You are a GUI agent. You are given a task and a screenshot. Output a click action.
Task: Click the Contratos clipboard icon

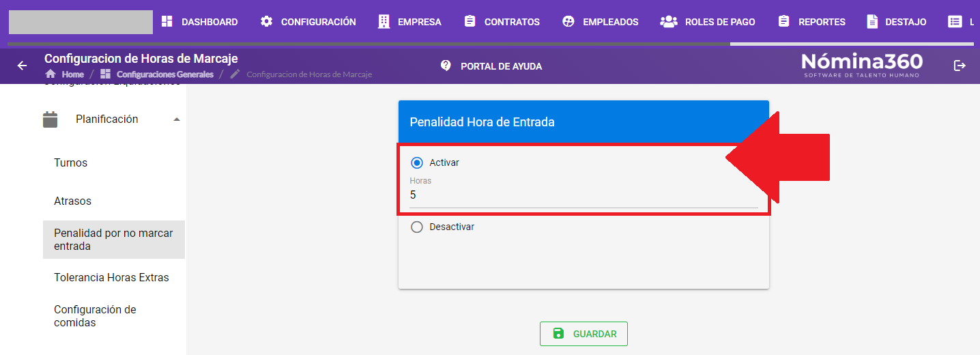pyautogui.click(x=470, y=22)
